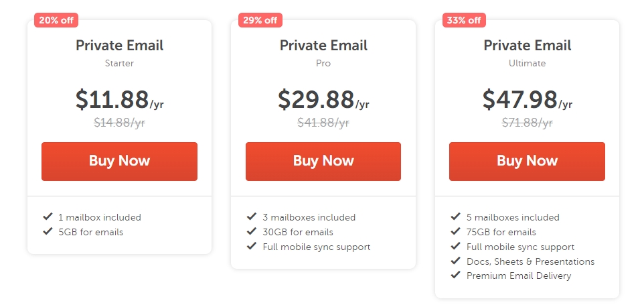The width and height of the screenshot is (644, 307).
Task: Click Buy Now for the Pro plan
Action: coord(323,161)
